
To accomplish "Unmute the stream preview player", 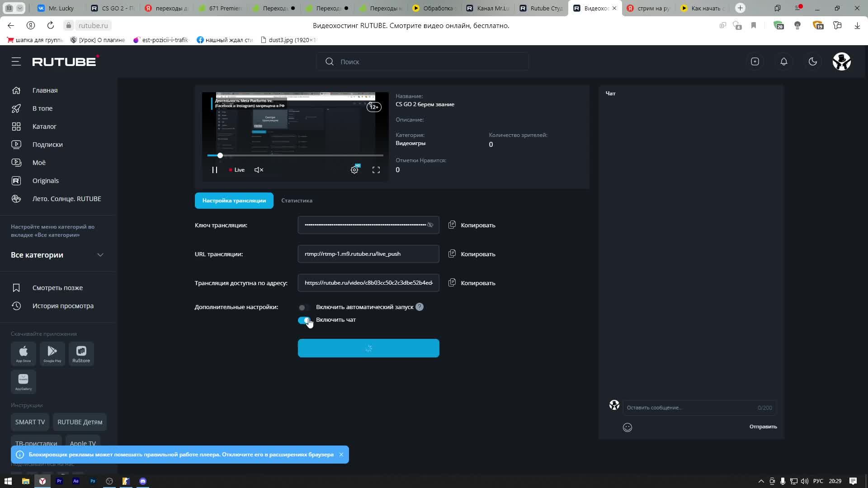I will pyautogui.click(x=259, y=170).
